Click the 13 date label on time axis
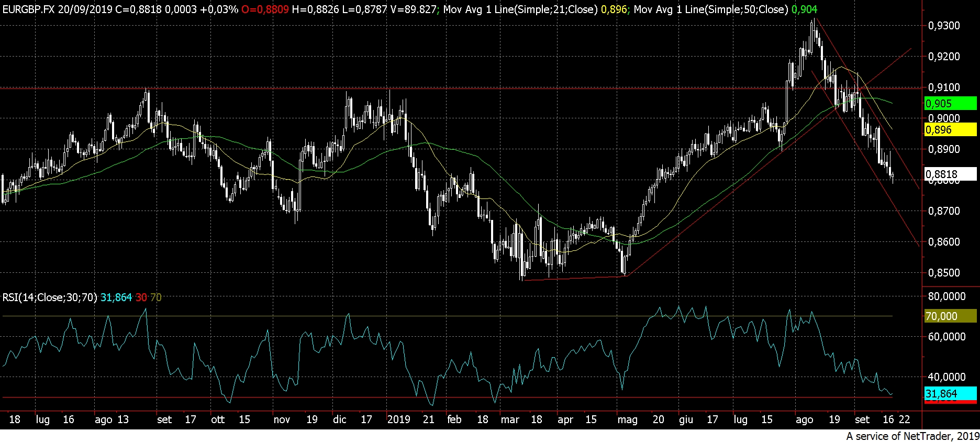 (x=123, y=419)
